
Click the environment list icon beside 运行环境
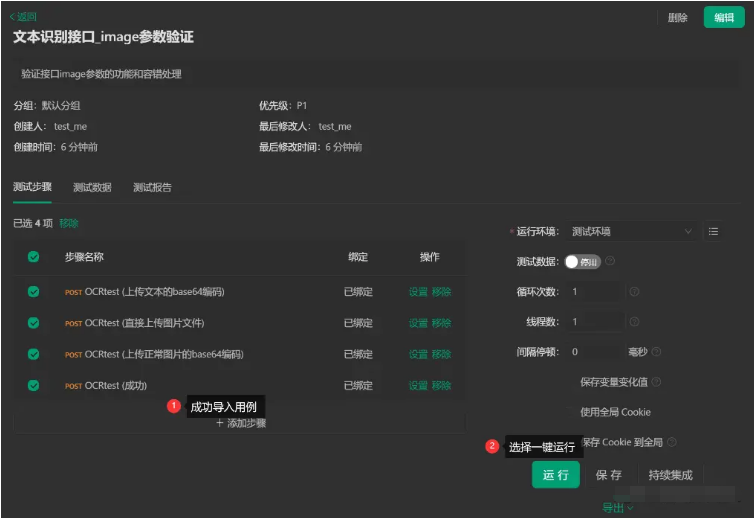(x=713, y=231)
